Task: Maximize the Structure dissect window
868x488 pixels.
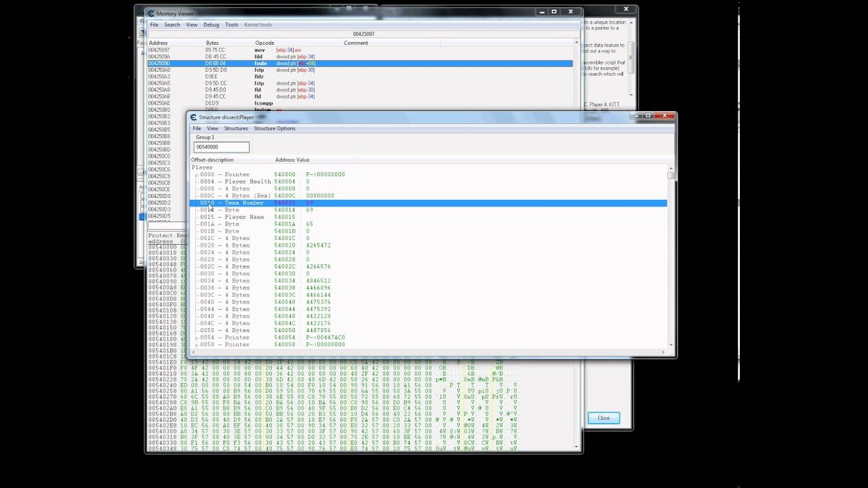Action: pos(648,115)
